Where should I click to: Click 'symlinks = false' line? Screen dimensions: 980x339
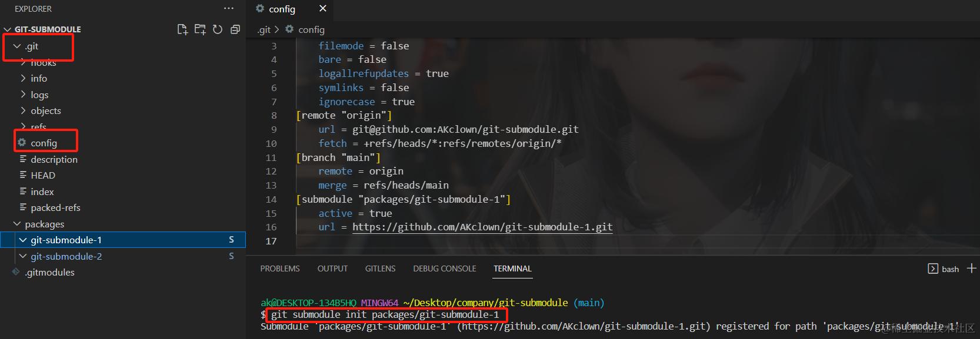[x=364, y=88]
